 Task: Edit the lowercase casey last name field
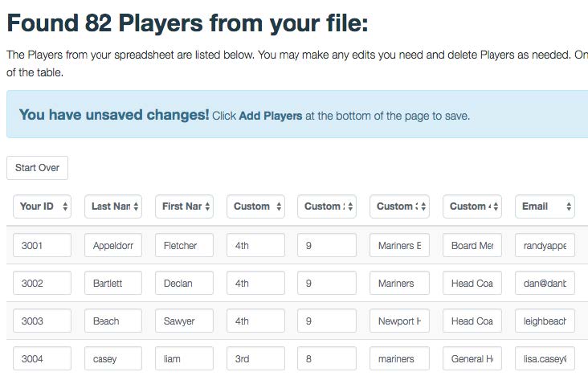pyautogui.click(x=113, y=359)
